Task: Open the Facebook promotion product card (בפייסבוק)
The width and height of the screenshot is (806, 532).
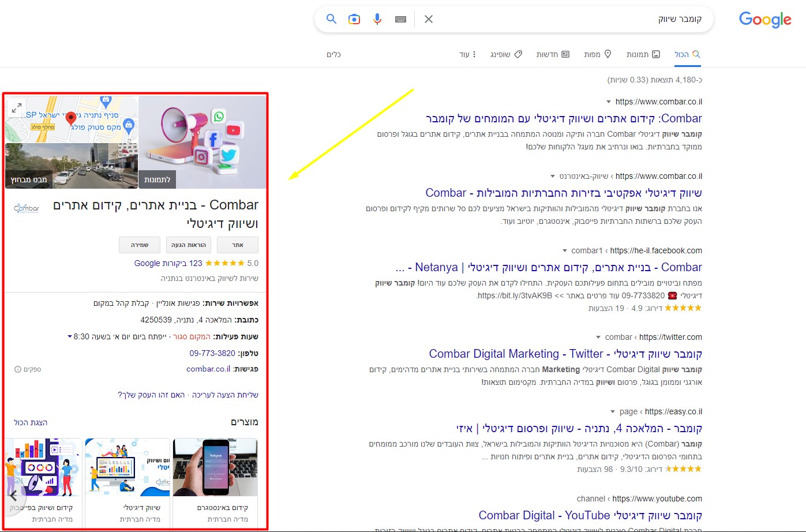Action: (x=44, y=482)
